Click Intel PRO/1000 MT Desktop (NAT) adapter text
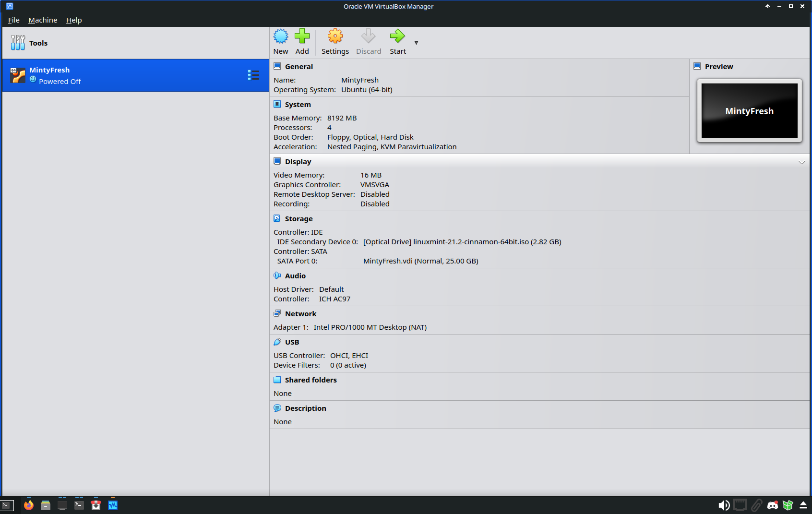Screen dimensions: 812x514 tap(370, 327)
